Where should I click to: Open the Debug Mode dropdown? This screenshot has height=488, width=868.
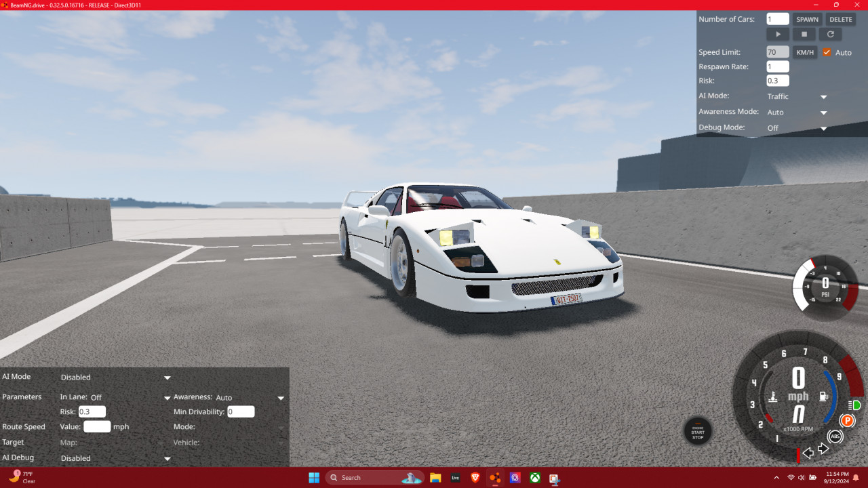pyautogui.click(x=797, y=127)
